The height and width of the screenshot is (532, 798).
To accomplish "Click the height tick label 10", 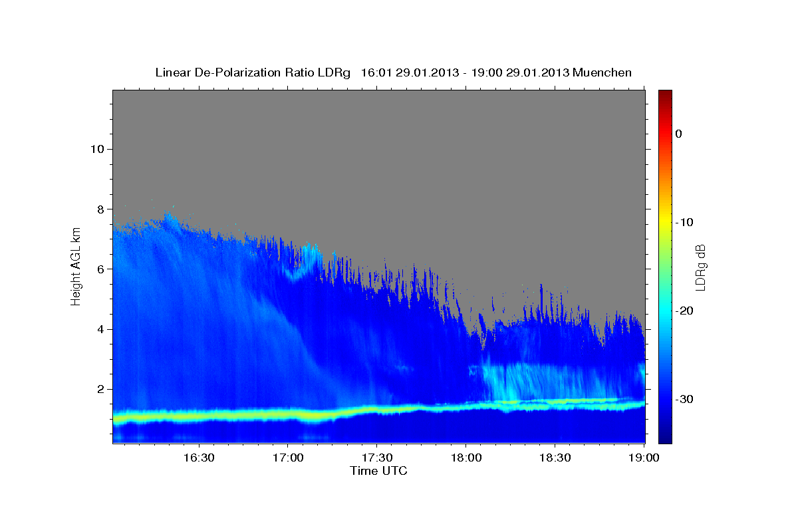I will (x=96, y=148).
